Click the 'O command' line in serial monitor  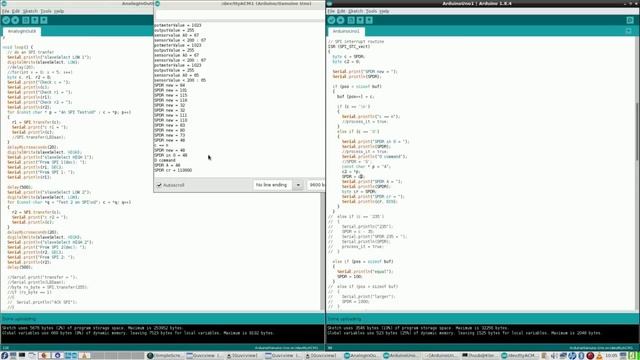(x=164, y=160)
